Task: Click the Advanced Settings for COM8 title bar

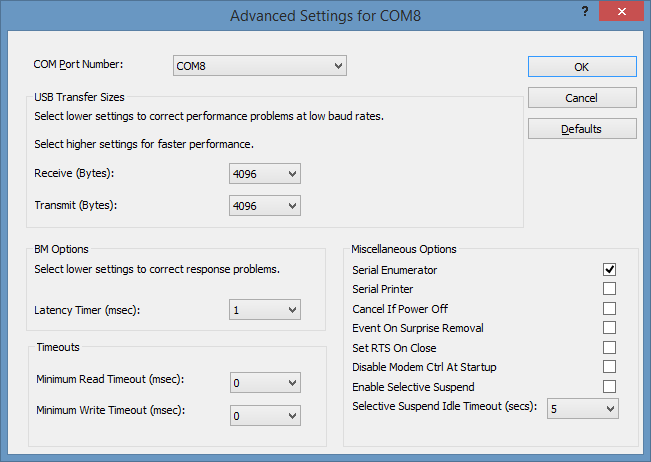Action: pos(326,16)
